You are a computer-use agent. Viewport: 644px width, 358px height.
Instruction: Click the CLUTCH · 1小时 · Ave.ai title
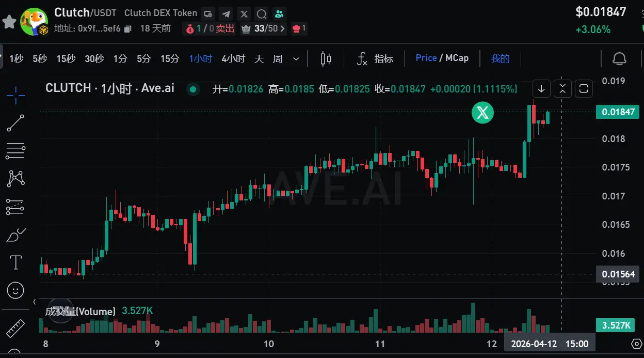[x=110, y=88]
